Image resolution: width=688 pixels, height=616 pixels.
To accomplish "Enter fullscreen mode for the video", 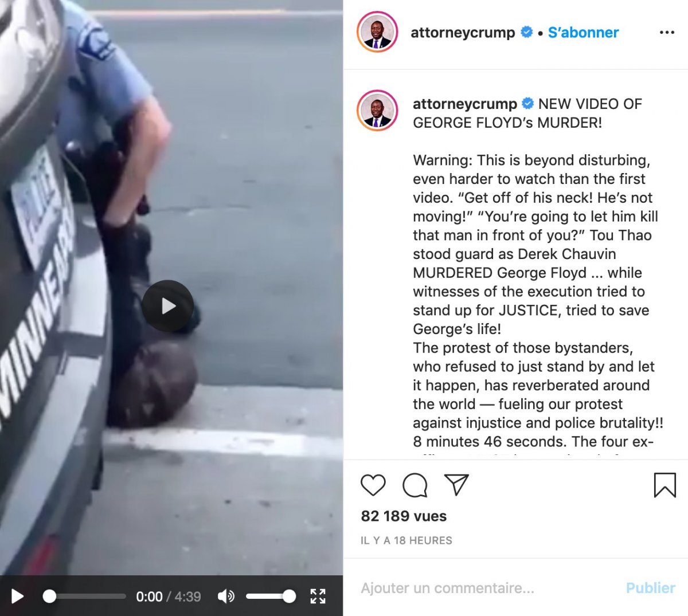I will pyautogui.click(x=318, y=596).
